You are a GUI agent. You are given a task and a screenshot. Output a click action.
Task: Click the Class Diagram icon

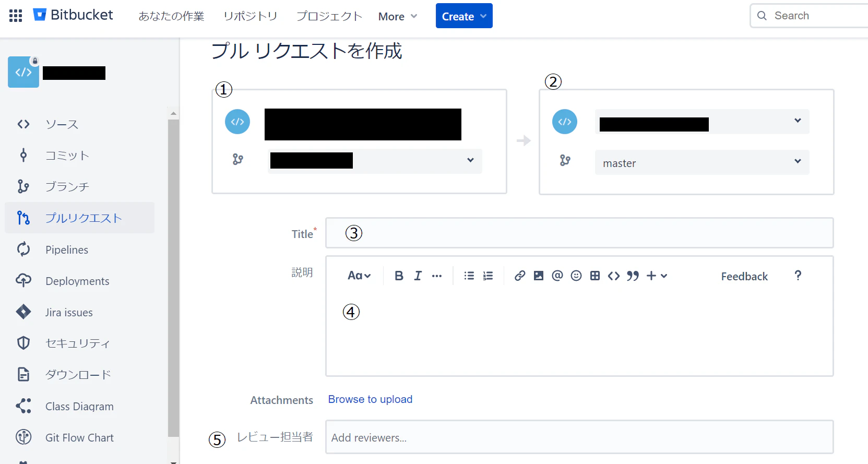tap(23, 406)
